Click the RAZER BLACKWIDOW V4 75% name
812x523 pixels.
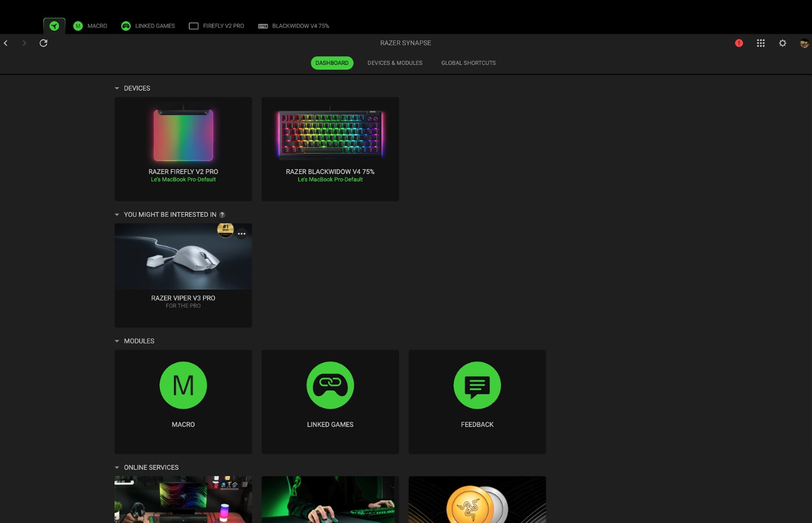[330, 171]
